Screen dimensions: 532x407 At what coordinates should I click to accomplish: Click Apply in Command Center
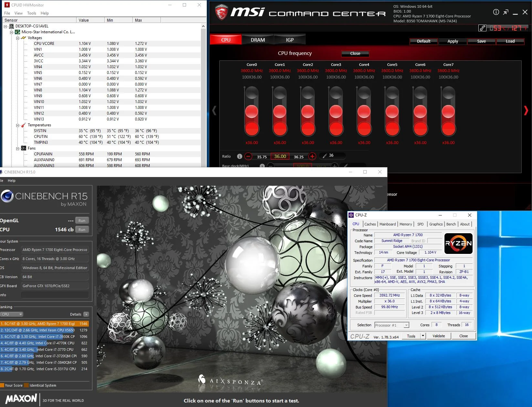tap(453, 41)
